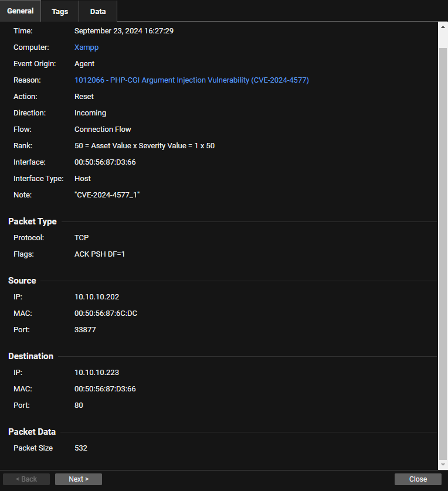
Task: Open the PHP-CGI Argument Injection Vulnerability rule link
Action: click(191, 80)
